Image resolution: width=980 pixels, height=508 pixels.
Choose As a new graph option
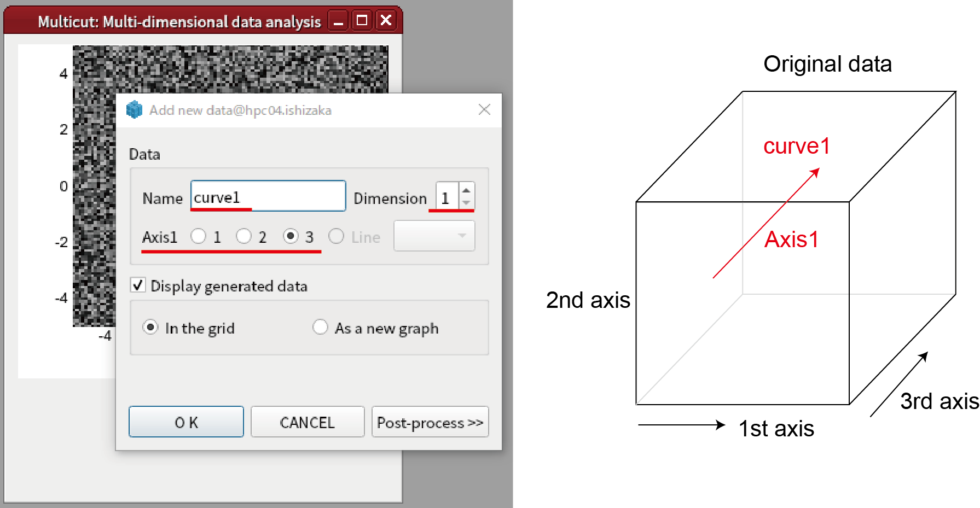pos(320,327)
